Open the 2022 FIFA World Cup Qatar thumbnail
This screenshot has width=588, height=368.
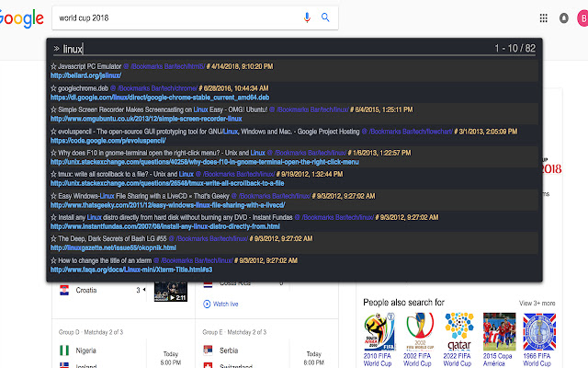pos(459,332)
